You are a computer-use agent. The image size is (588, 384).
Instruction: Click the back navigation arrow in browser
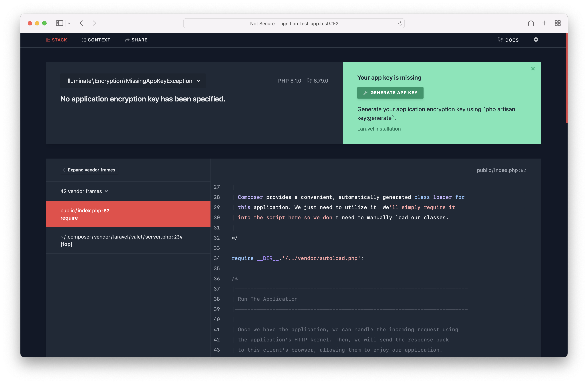(x=82, y=23)
